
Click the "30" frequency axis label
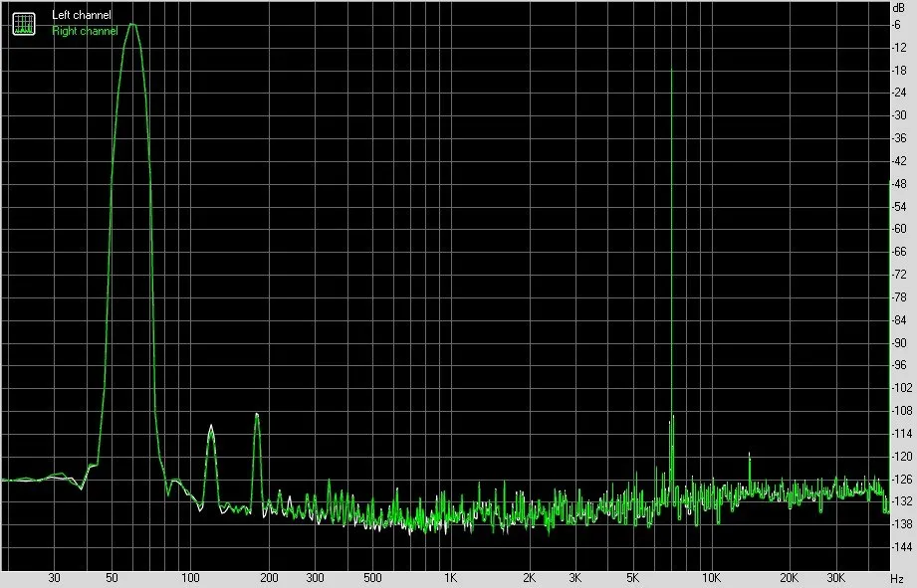tap(54, 578)
